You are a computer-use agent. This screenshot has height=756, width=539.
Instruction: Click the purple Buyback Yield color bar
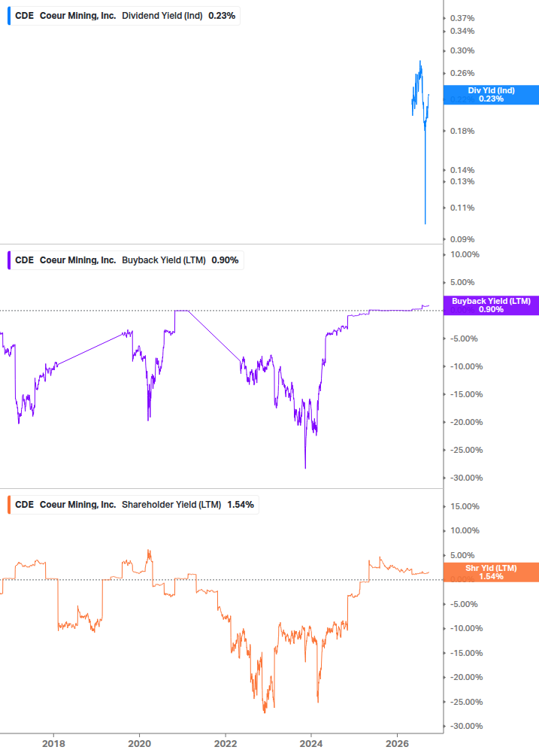pyautogui.click(x=9, y=260)
